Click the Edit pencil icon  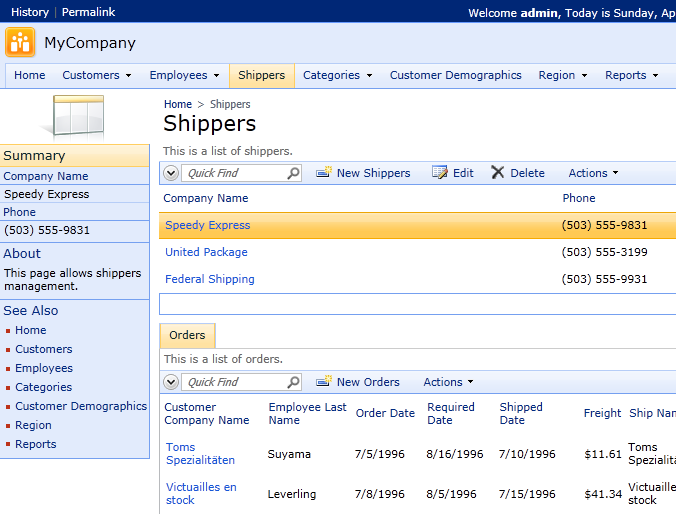click(x=440, y=172)
